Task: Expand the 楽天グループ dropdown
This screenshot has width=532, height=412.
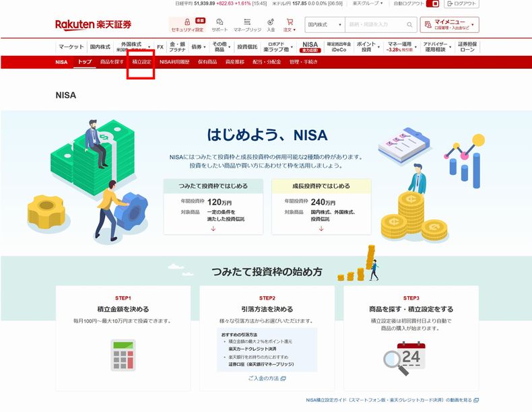Action: click(x=368, y=3)
